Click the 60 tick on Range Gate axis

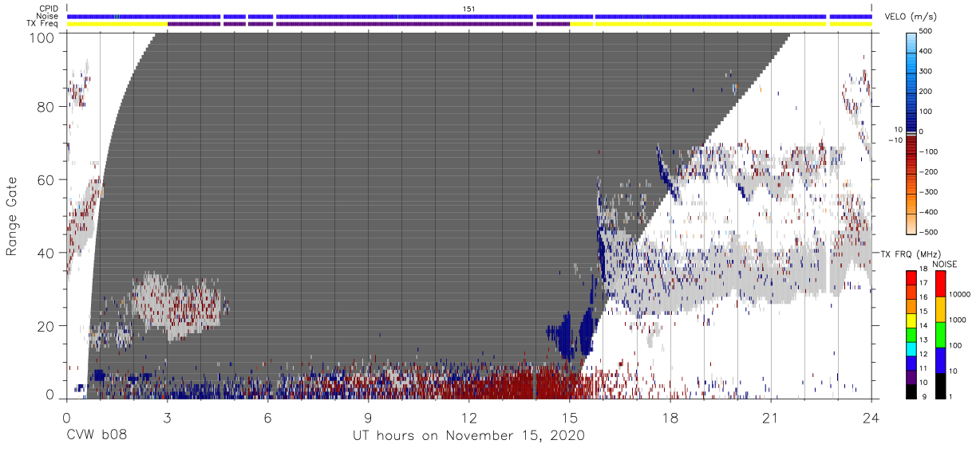click(x=47, y=180)
